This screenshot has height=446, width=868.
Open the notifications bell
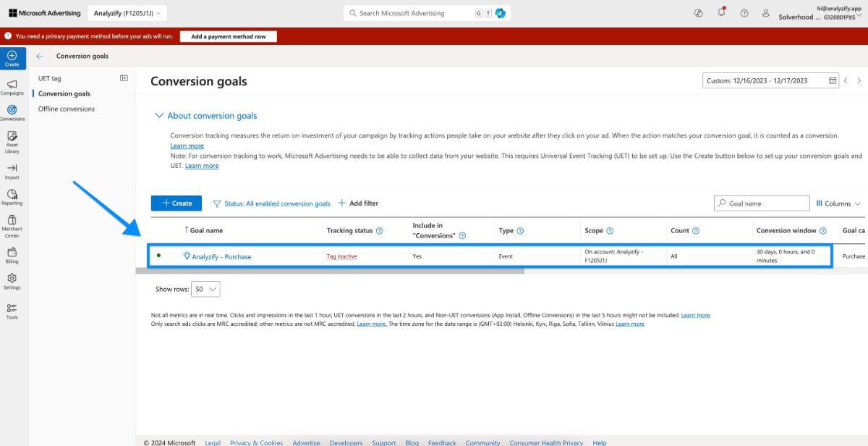click(721, 12)
